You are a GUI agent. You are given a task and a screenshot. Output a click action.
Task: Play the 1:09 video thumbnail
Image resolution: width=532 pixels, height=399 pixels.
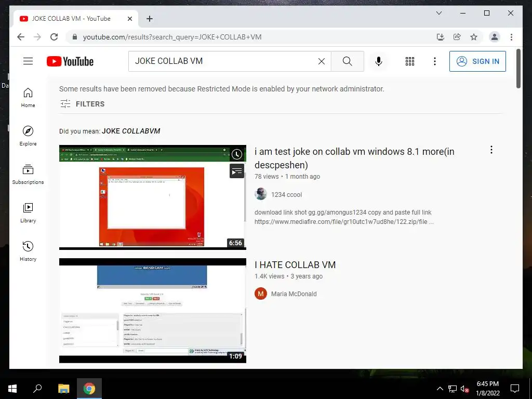pyautogui.click(x=152, y=311)
